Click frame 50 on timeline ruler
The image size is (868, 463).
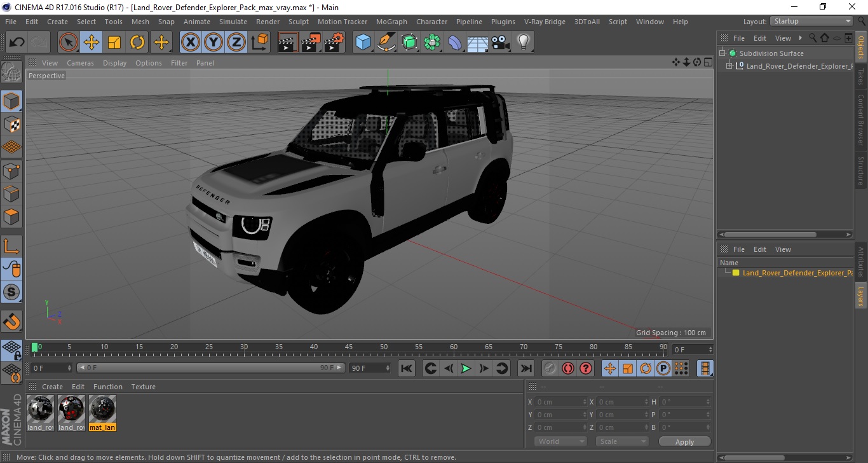[384, 347]
